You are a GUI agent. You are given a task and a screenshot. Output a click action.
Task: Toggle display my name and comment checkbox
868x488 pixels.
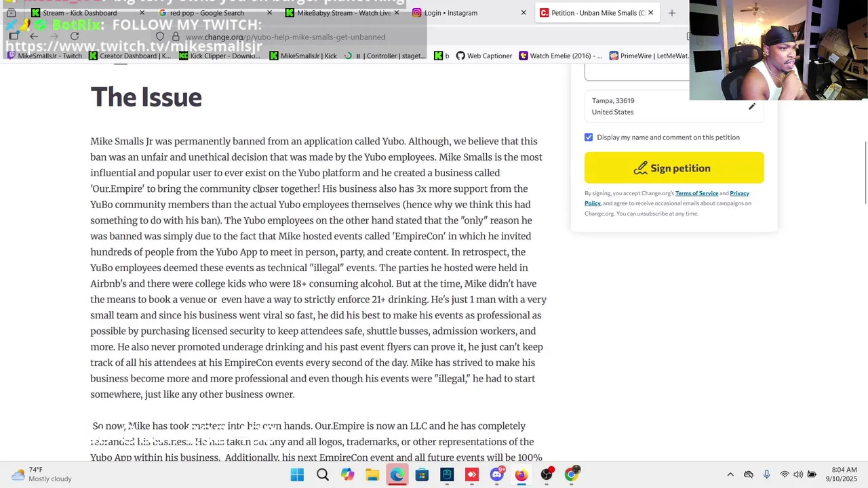589,137
